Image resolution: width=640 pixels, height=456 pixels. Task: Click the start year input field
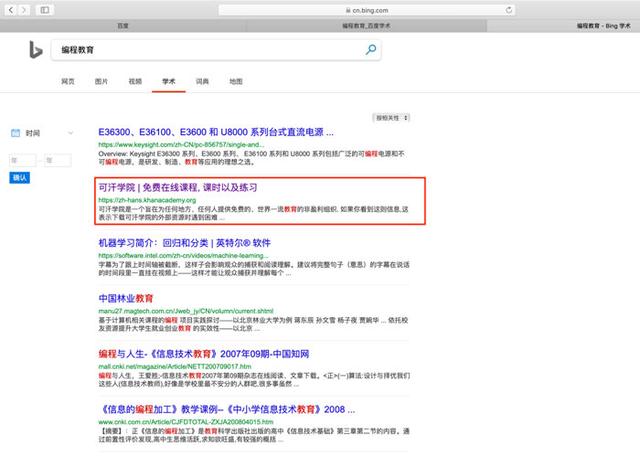23,160
